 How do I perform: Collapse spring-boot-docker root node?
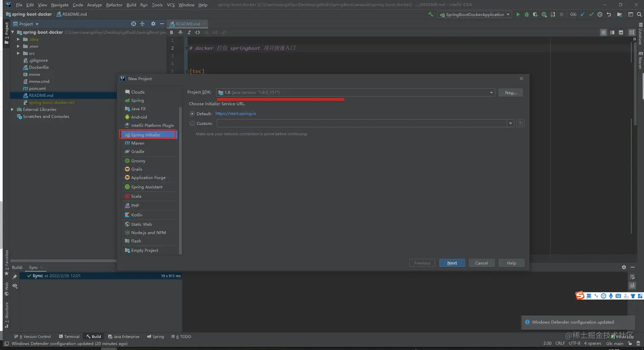click(x=12, y=32)
